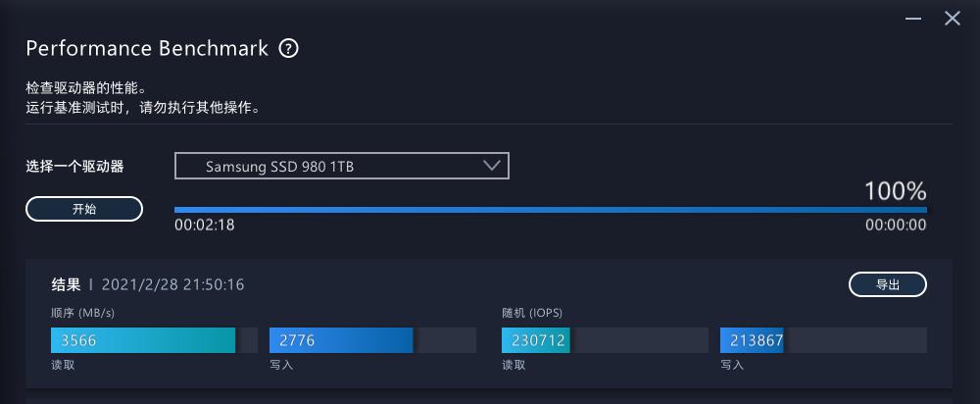
Task: Click the help question mark icon
Action: (x=288, y=49)
